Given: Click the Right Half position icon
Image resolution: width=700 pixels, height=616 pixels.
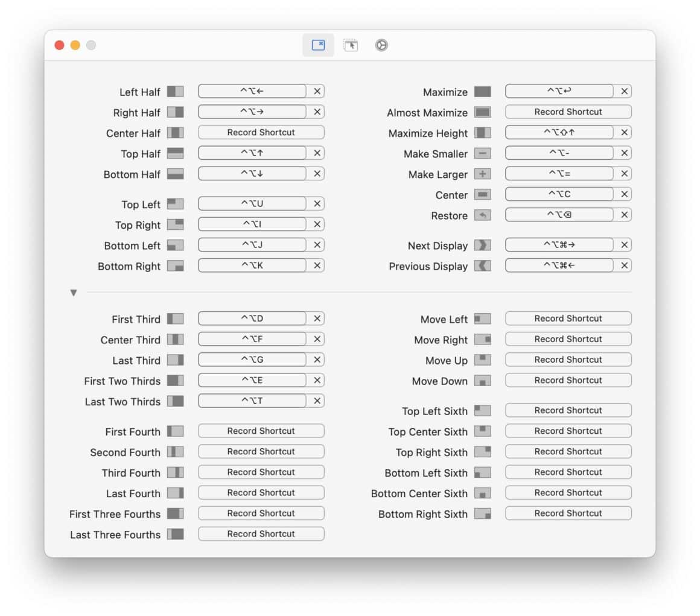Looking at the screenshot, I should tap(176, 112).
